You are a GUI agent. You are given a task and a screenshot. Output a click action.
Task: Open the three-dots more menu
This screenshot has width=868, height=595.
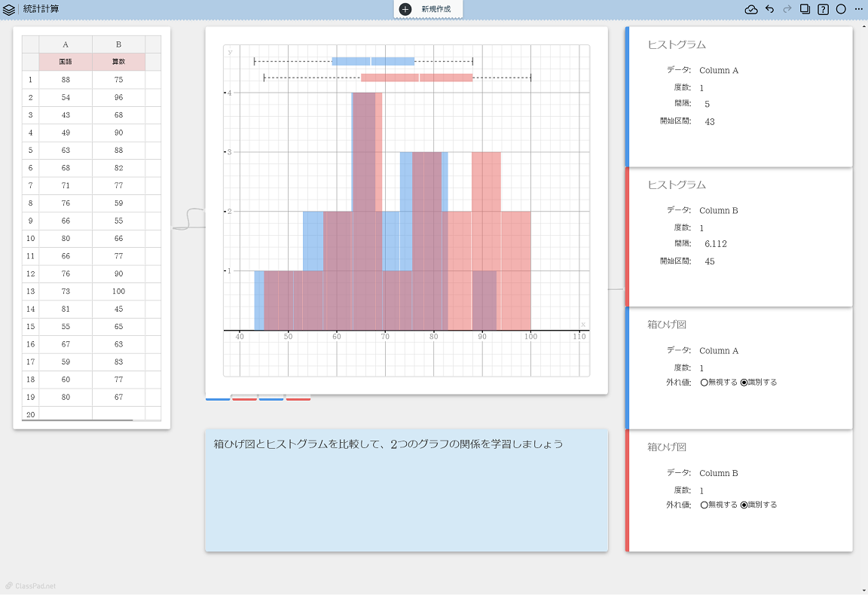tap(859, 9)
